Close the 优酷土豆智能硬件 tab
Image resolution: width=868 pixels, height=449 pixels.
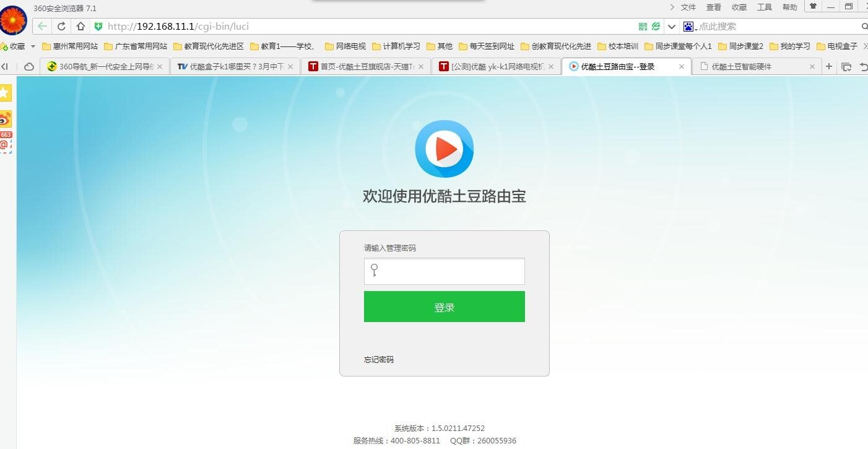(x=812, y=66)
